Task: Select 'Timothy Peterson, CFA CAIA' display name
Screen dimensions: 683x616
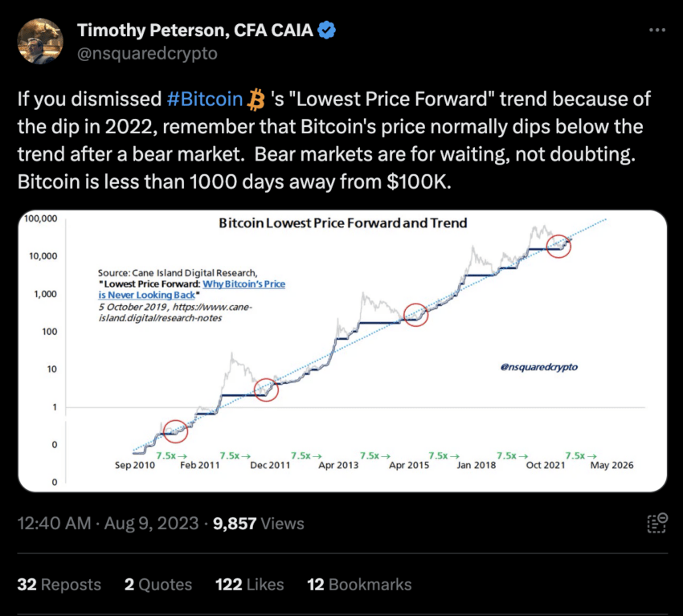Action: point(195,30)
